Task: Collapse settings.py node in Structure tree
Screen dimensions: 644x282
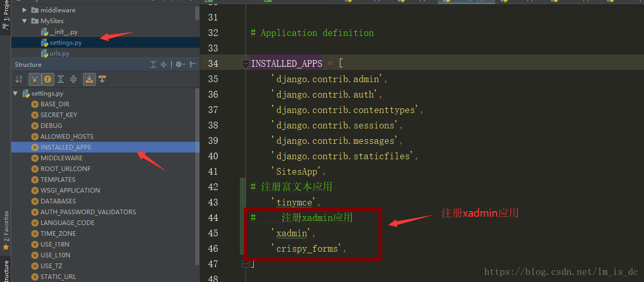Action: (15, 93)
